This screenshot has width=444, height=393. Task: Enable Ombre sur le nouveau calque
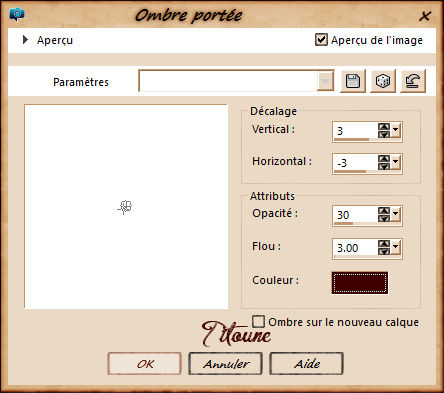(x=258, y=322)
